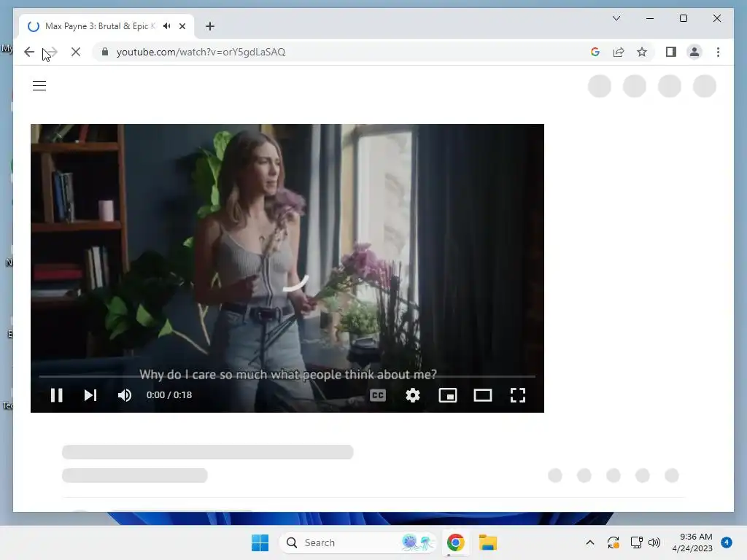Open video player settings gear
Image resolution: width=747 pixels, height=560 pixels.
413,395
